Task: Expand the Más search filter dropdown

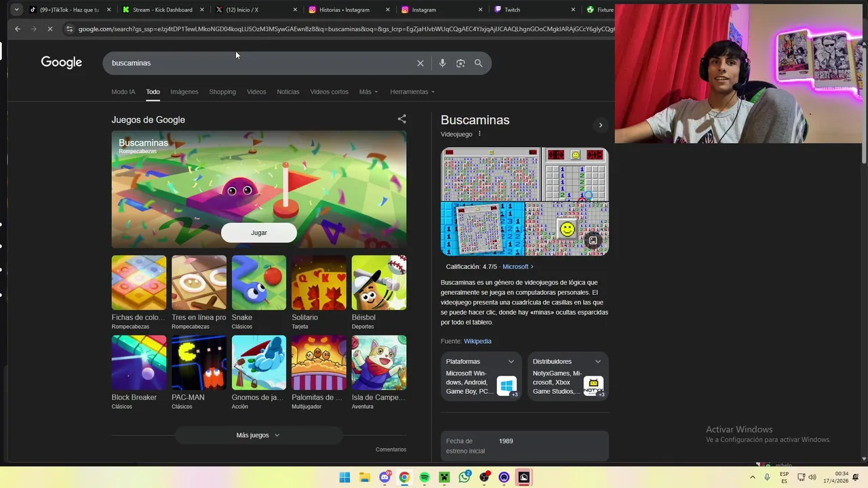Action: 368,91
